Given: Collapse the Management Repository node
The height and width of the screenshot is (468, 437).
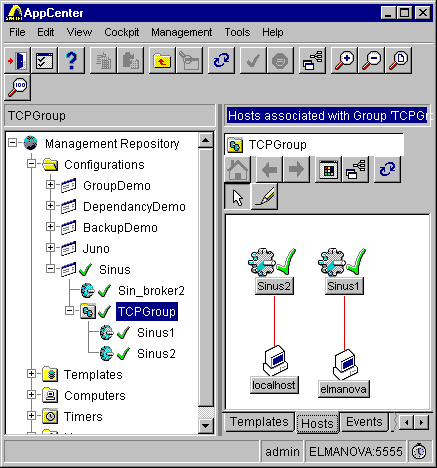Looking at the screenshot, I should coord(13,143).
